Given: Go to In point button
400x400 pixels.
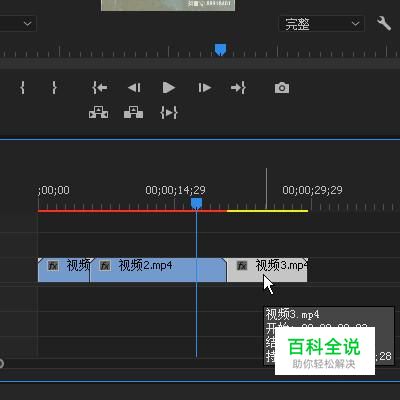Looking at the screenshot, I should (x=100, y=88).
